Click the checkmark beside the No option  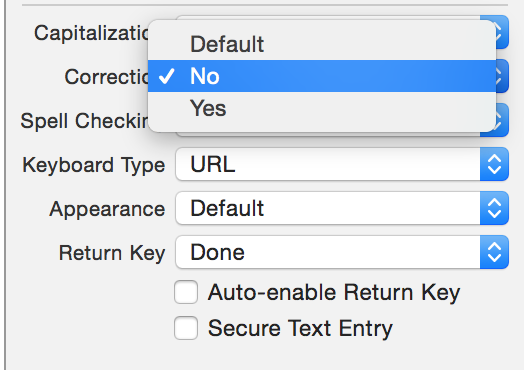tap(166, 76)
